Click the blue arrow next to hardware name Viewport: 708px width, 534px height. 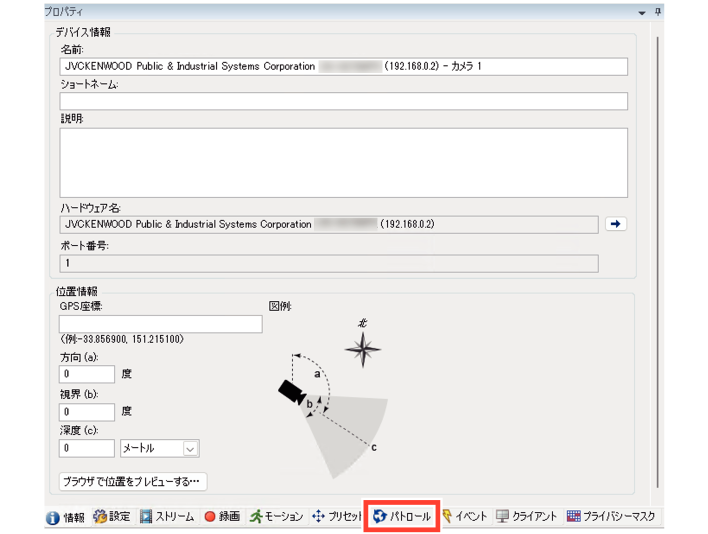616,224
